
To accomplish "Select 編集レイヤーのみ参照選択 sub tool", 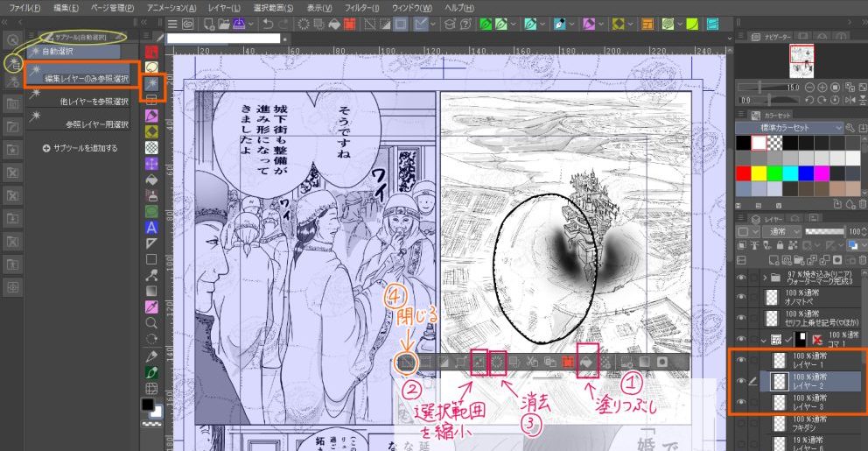I will click(x=80, y=74).
